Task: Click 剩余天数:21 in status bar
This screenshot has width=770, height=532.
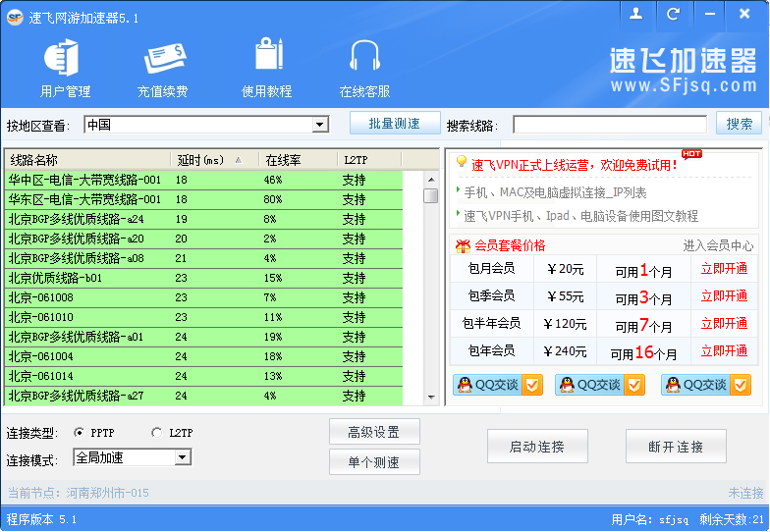Action: pos(732,519)
